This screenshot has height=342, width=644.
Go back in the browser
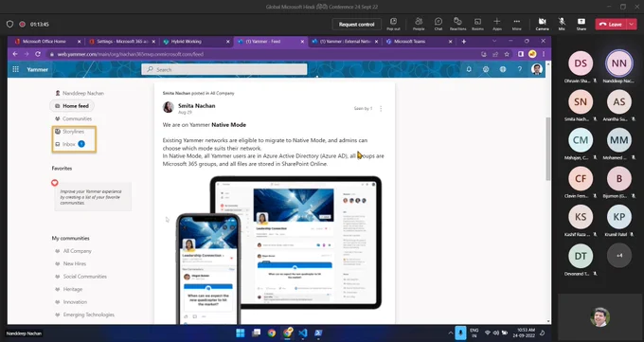click(15, 54)
